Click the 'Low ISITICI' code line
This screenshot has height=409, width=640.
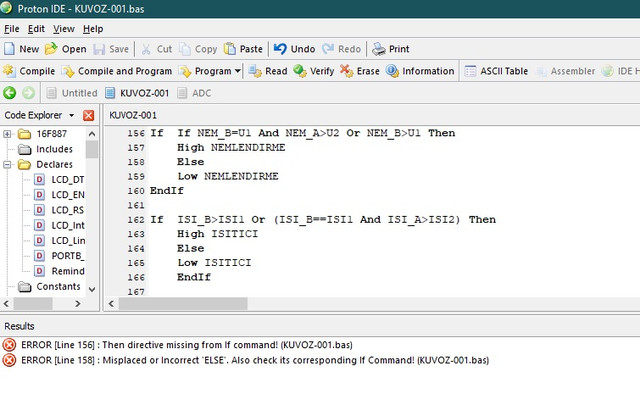pos(214,263)
